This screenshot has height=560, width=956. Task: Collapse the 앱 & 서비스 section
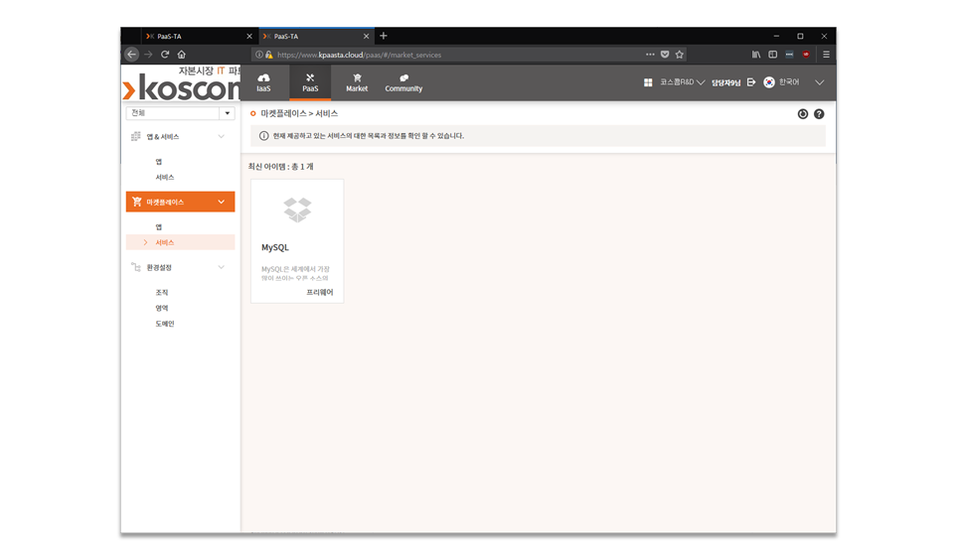click(x=222, y=136)
